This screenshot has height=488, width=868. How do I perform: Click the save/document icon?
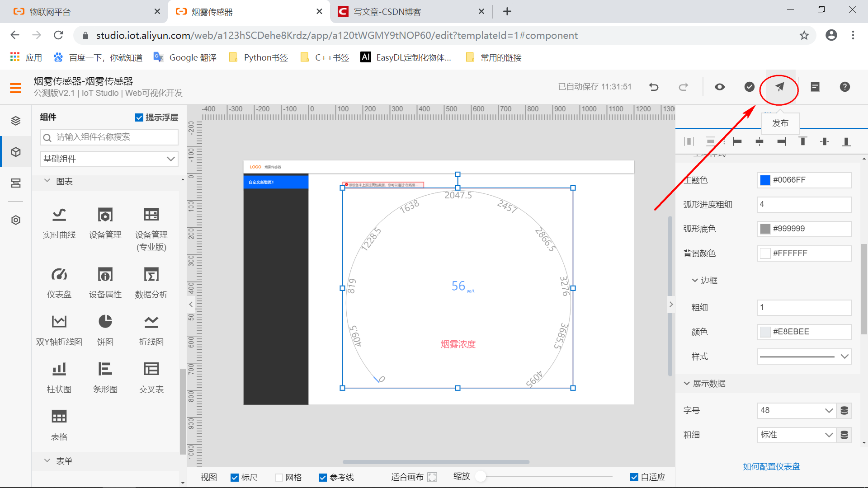(814, 87)
